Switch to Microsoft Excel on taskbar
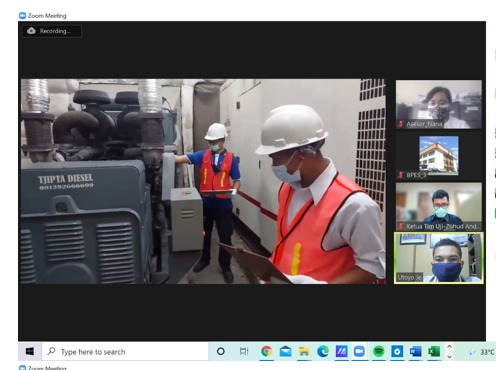 pos(434,351)
